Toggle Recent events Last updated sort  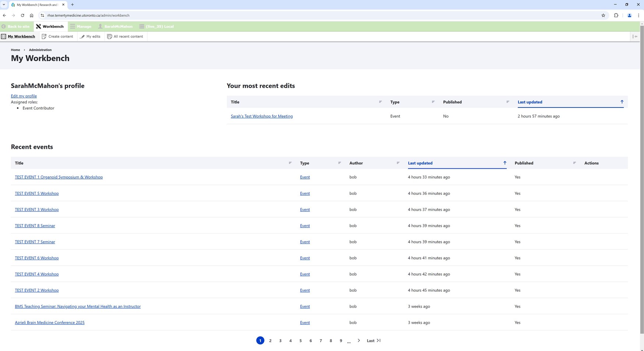click(x=457, y=163)
